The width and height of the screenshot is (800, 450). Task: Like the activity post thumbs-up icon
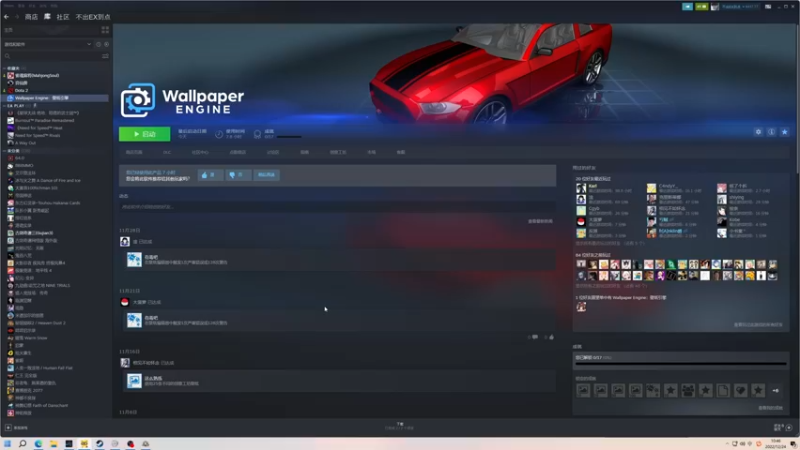tap(551, 337)
